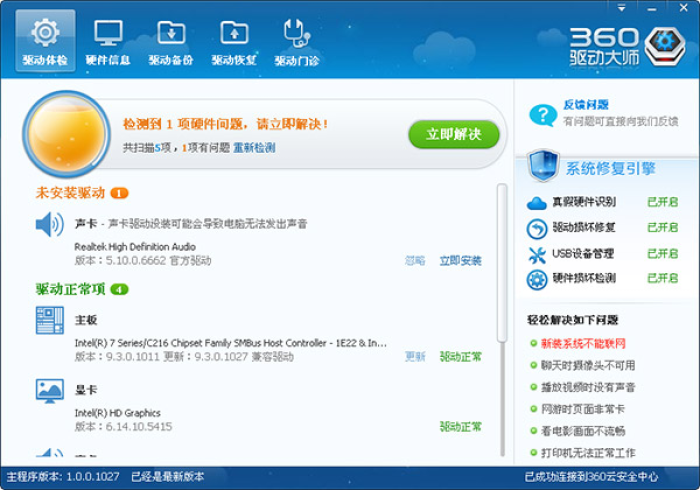Open the 驱动门诊 stethoscope section

pos(297,41)
